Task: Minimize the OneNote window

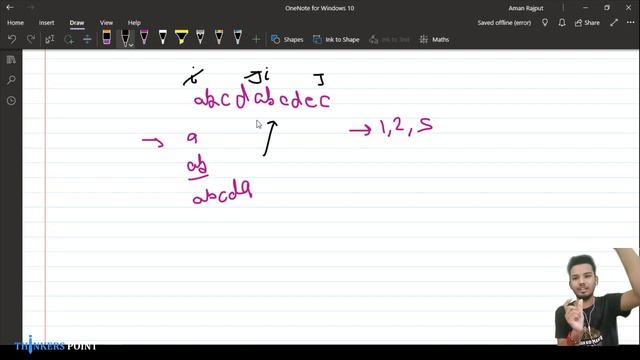Action: pyautogui.click(x=585, y=8)
